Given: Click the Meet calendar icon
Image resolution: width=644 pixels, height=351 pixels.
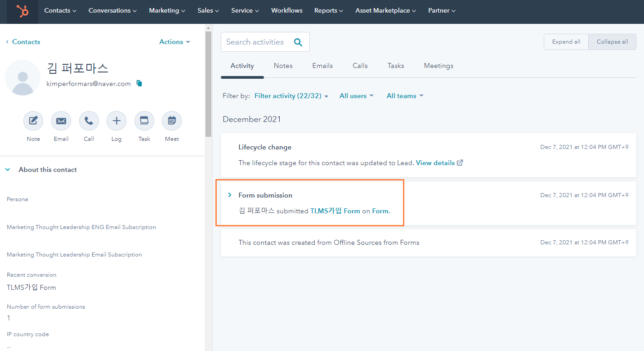Looking at the screenshot, I should 172,121.
